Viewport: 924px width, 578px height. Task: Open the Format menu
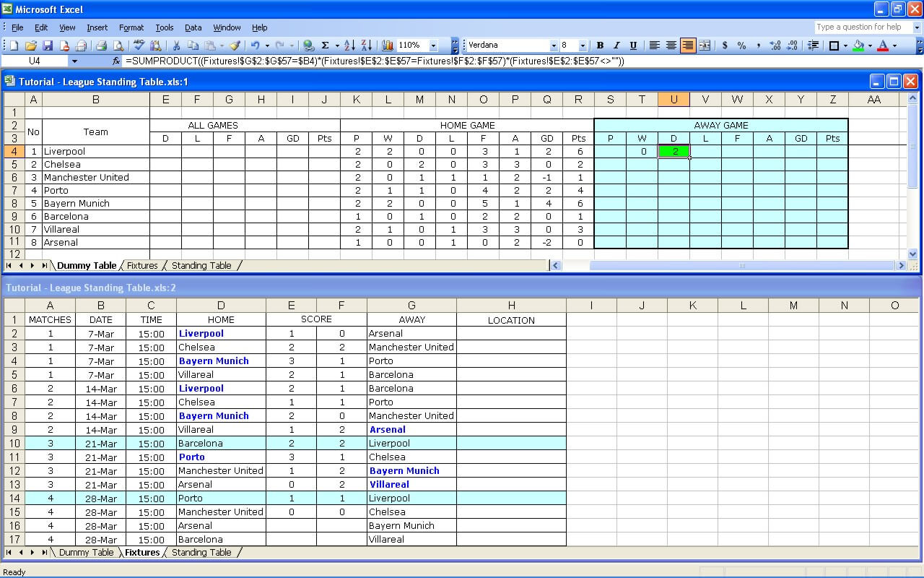pyautogui.click(x=131, y=27)
